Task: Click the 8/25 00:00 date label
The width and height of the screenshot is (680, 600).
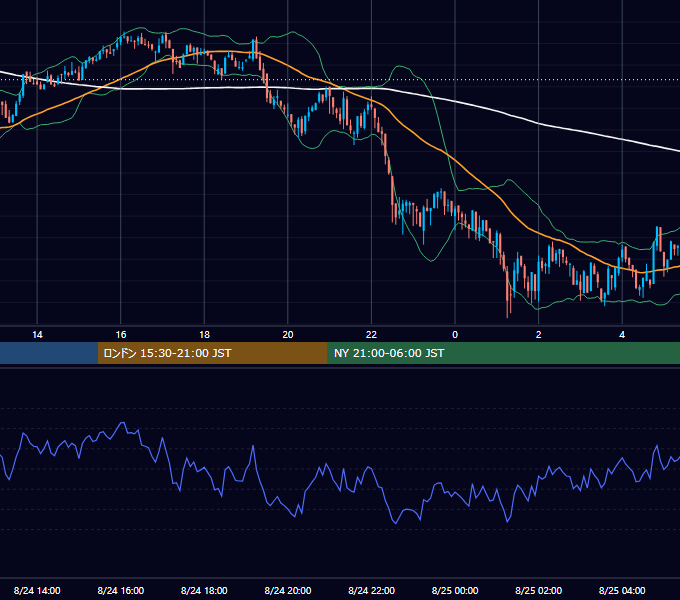Action: 455,590
